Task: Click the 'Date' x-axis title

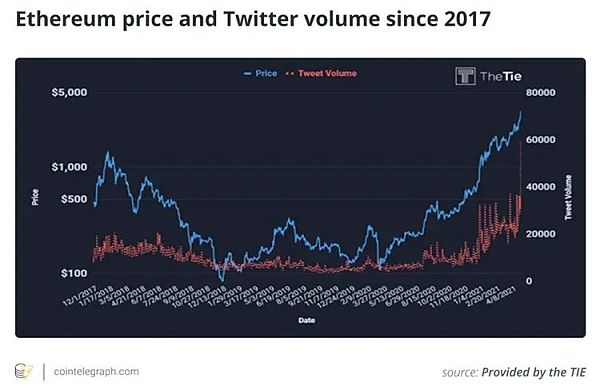Action: coord(307,320)
